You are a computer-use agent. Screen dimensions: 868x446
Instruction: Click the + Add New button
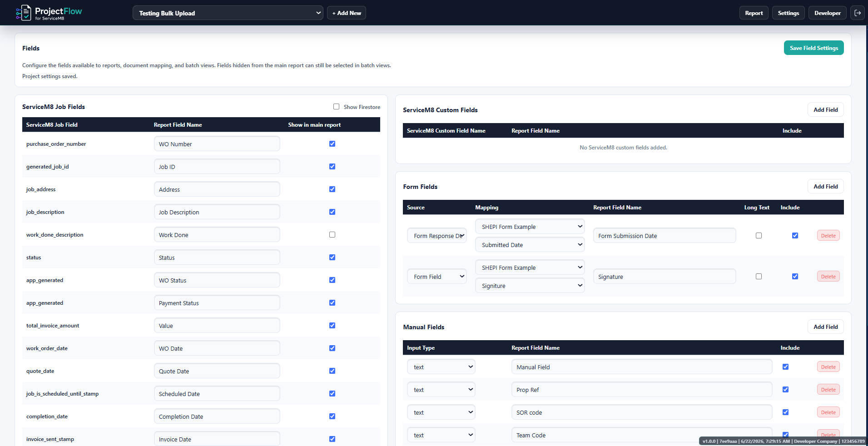pos(347,13)
